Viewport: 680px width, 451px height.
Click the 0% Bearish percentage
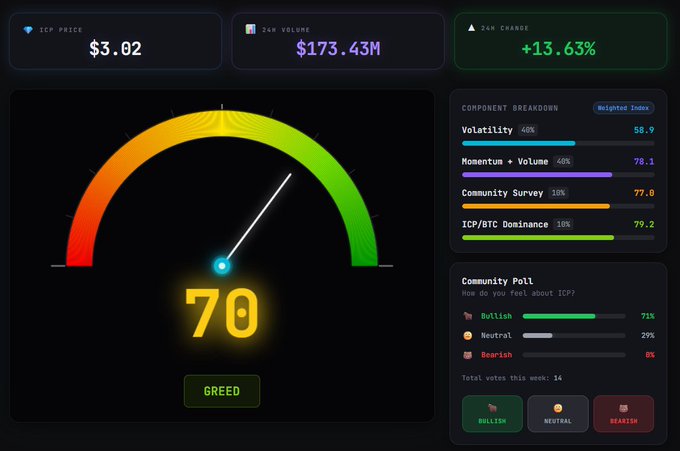point(650,355)
